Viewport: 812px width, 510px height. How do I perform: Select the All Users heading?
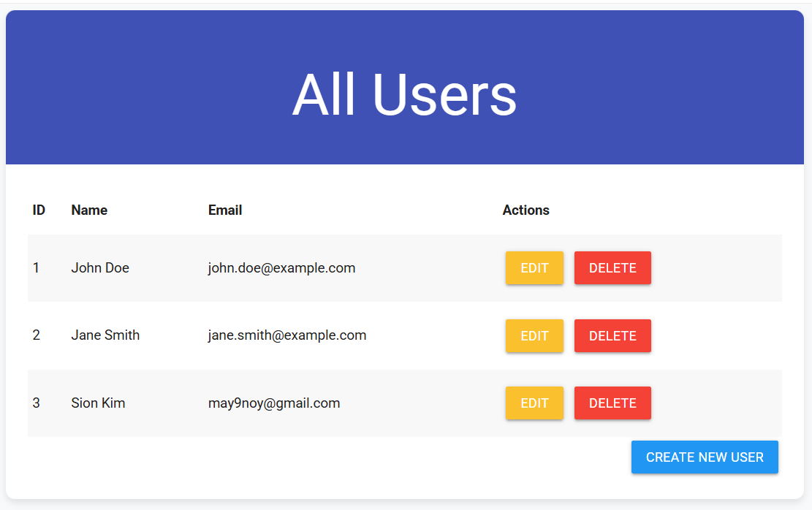[404, 95]
